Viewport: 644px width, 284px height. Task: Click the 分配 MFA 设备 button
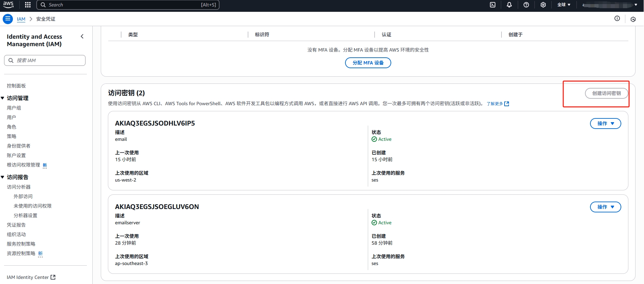(368, 63)
